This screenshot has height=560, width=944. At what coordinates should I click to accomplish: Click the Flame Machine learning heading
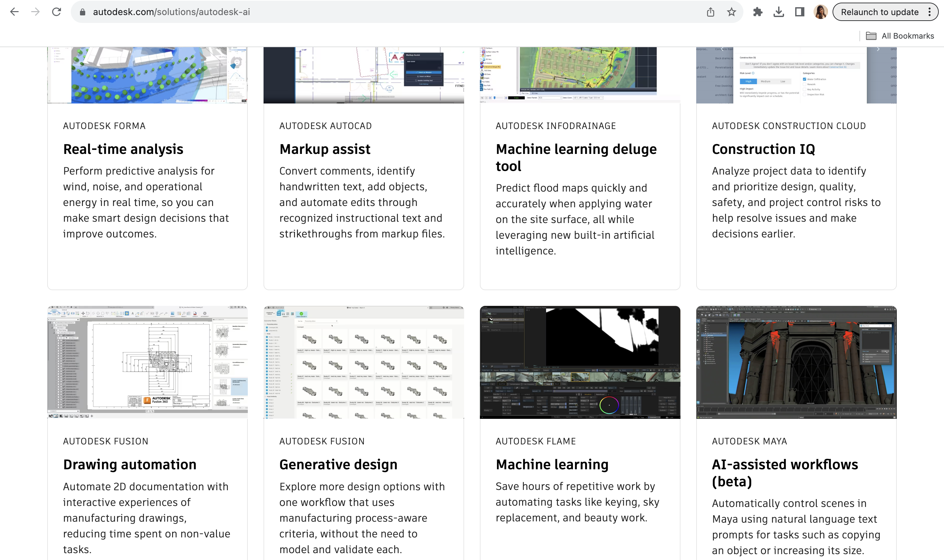click(552, 464)
